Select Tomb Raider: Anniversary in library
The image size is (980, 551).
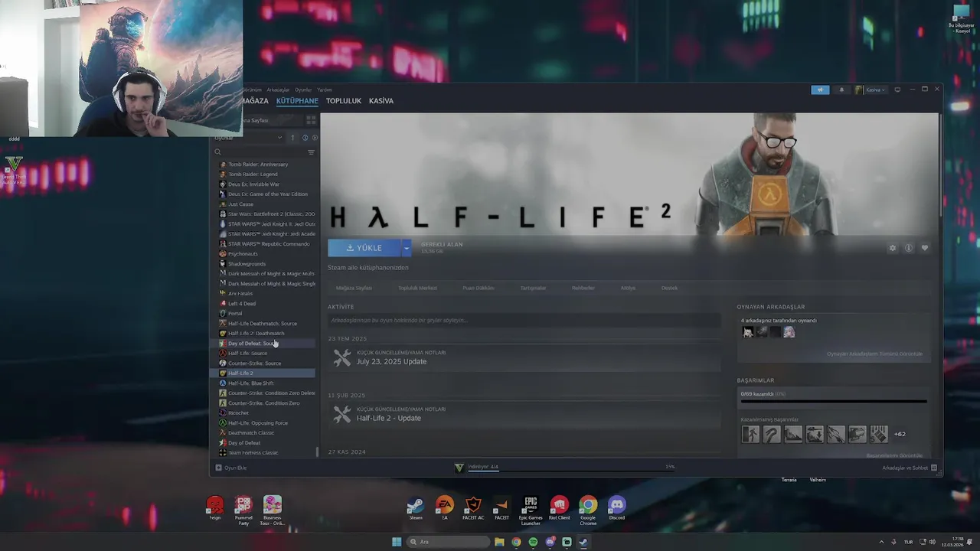tap(258, 165)
